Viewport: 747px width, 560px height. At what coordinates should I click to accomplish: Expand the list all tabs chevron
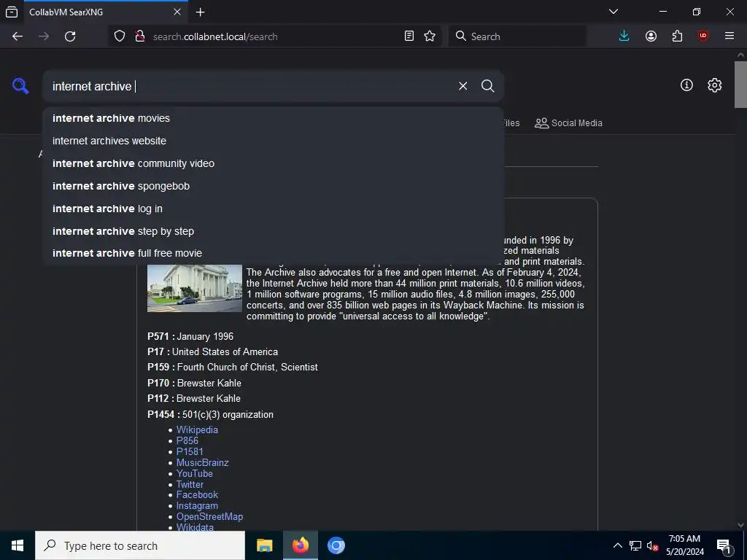pyautogui.click(x=614, y=12)
